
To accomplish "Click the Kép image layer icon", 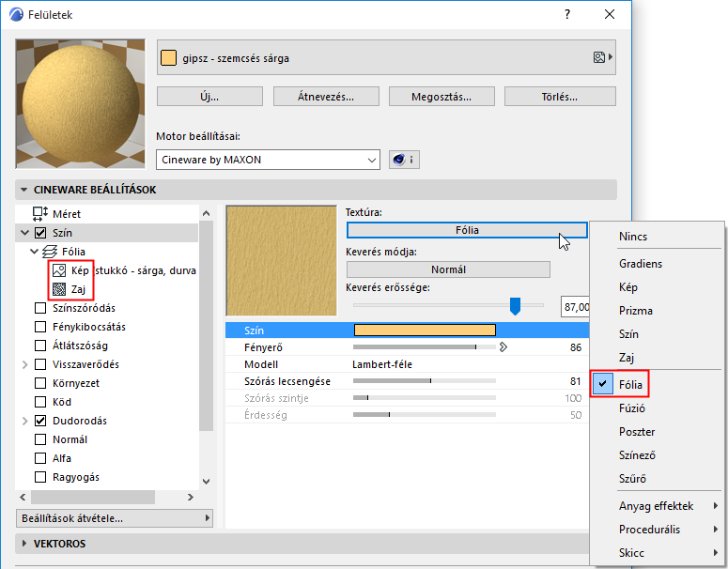I will click(x=59, y=270).
